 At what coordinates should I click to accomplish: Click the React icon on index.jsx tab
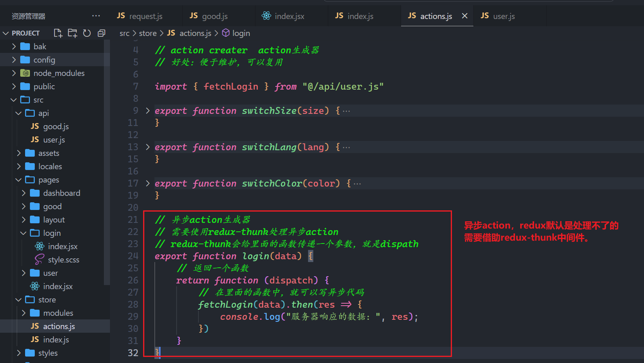[x=266, y=16]
